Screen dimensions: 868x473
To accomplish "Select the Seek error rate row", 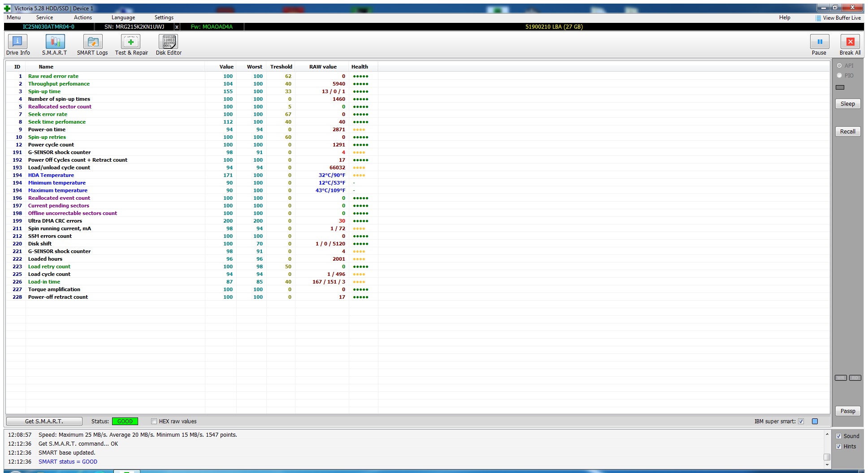I will click(192, 114).
